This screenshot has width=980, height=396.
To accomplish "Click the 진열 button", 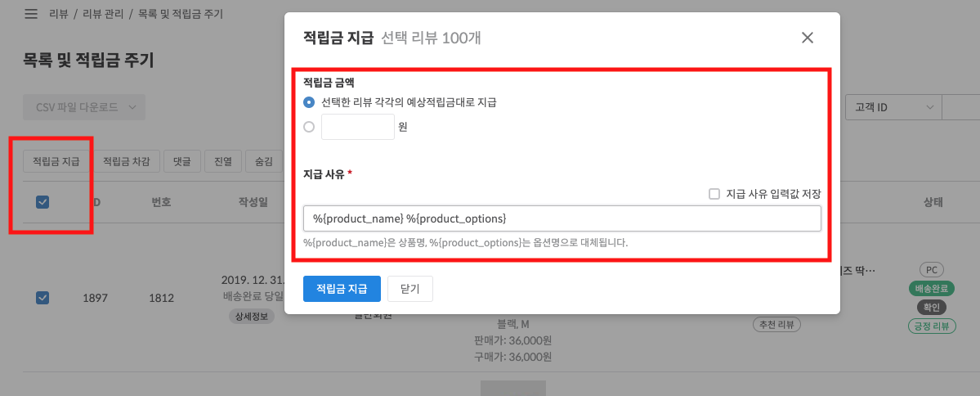I will [x=223, y=161].
